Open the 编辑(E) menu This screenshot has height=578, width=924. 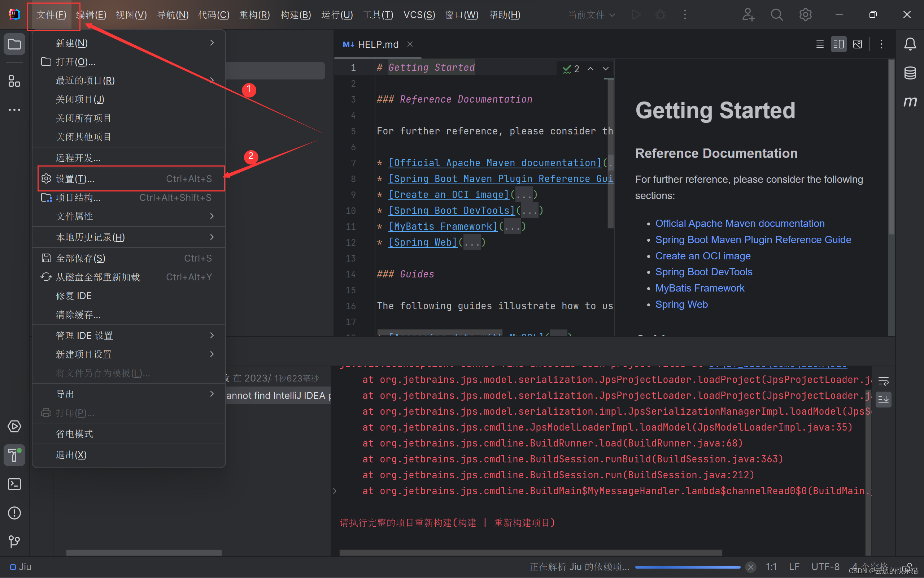pyautogui.click(x=91, y=15)
